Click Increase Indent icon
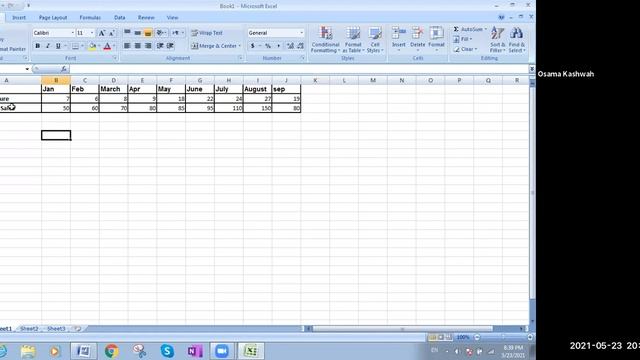 coord(170,46)
